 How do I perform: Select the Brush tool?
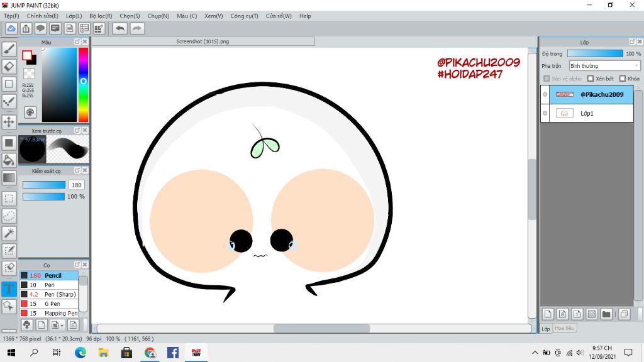[9, 49]
